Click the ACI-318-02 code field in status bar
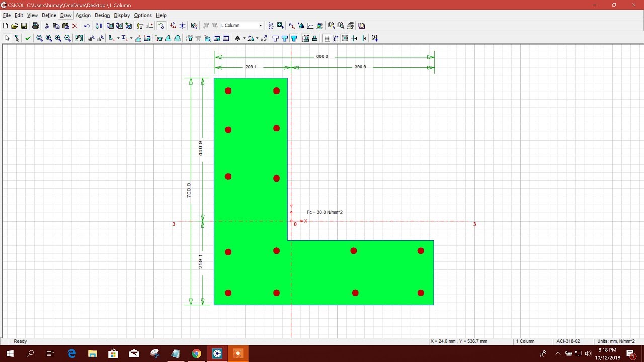The height and width of the screenshot is (362, 644). click(x=568, y=341)
